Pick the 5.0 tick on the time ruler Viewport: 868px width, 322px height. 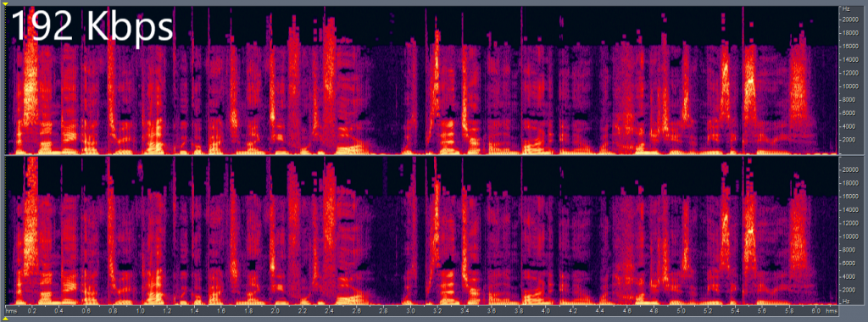pyautogui.click(x=682, y=311)
